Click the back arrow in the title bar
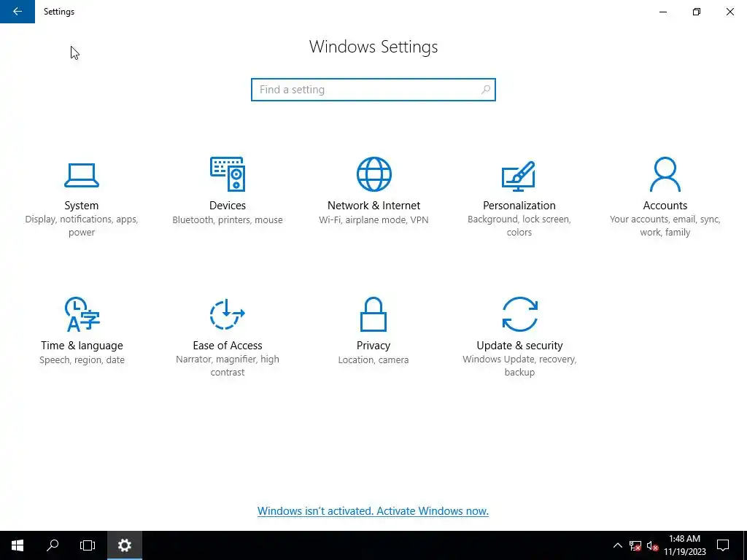747x560 pixels. point(18,12)
